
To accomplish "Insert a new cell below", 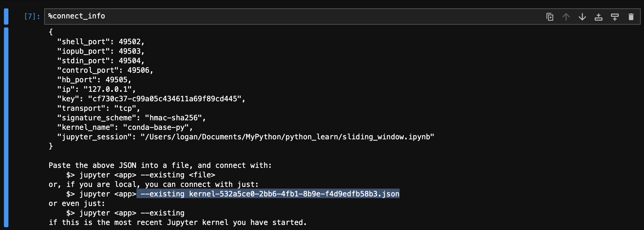I will 615,17.
